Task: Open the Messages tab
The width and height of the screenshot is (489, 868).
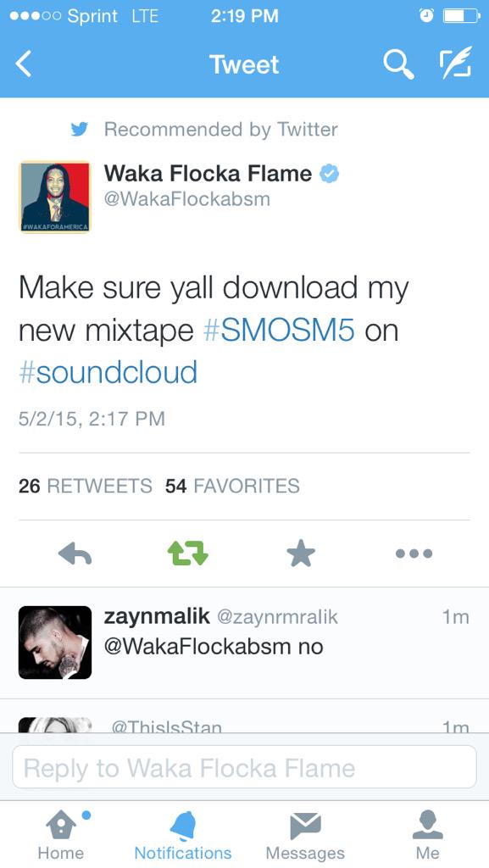Action: pyautogui.click(x=305, y=835)
